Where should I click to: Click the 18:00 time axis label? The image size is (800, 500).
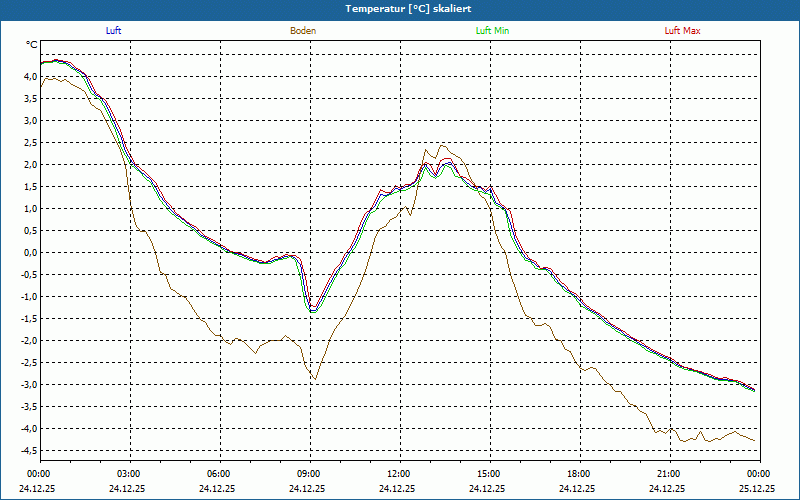click(x=581, y=474)
